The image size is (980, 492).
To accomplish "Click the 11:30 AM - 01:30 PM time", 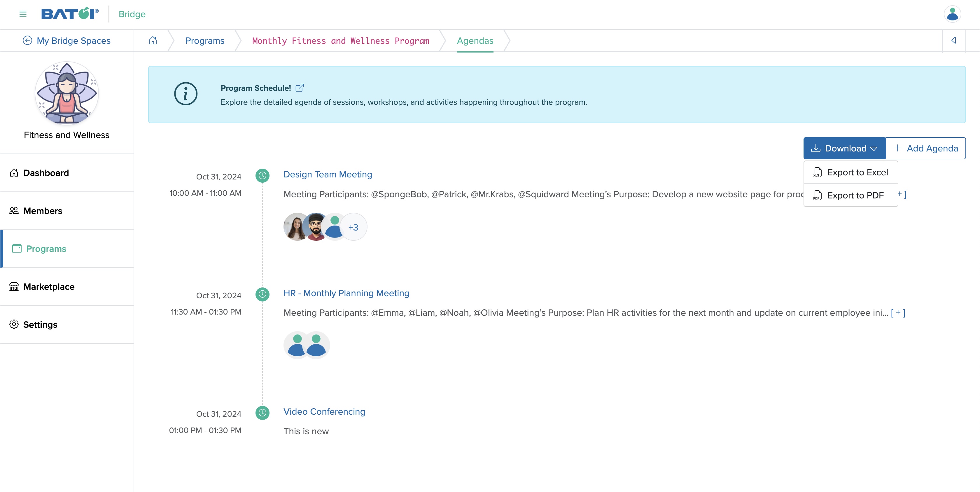I will tap(206, 312).
